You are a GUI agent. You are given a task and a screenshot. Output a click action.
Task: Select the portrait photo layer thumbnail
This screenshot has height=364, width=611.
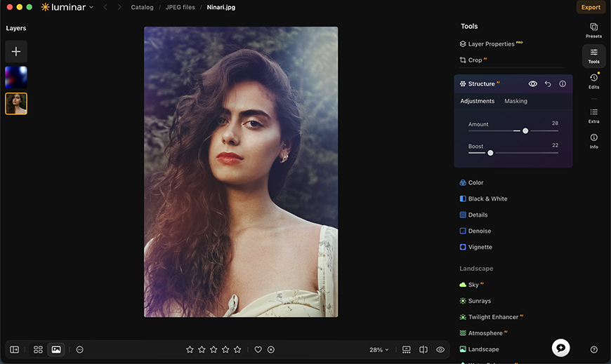pos(16,104)
